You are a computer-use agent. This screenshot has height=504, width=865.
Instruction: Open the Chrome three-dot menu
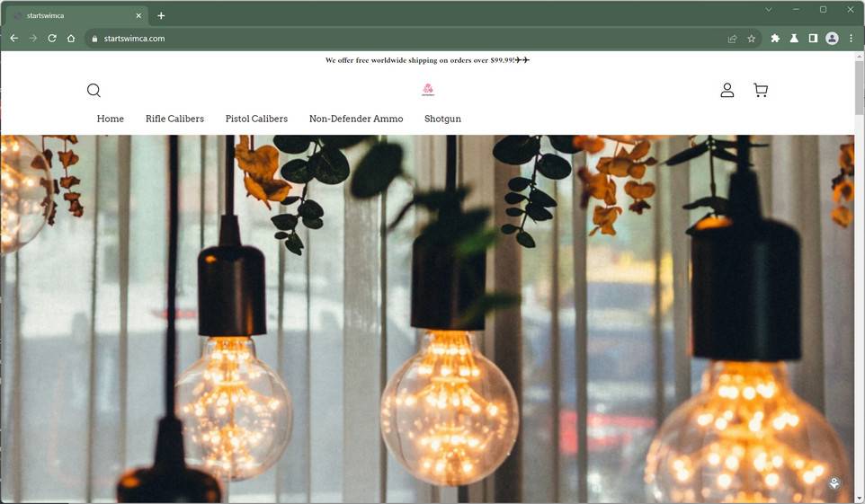coord(852,38)
